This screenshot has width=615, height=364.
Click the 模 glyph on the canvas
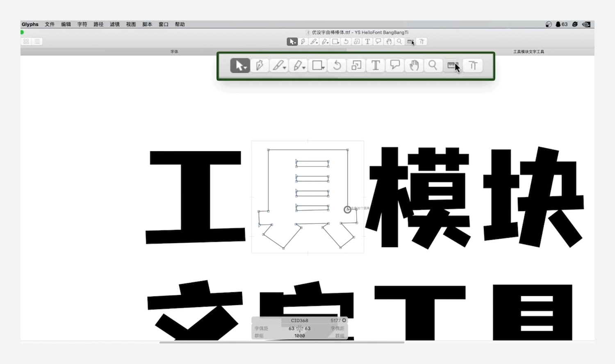(418, 198)
